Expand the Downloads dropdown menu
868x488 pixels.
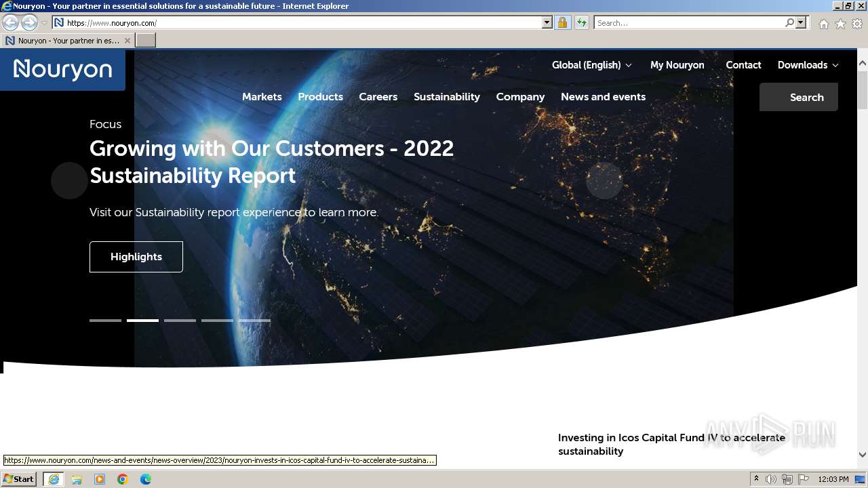(808, 65)
